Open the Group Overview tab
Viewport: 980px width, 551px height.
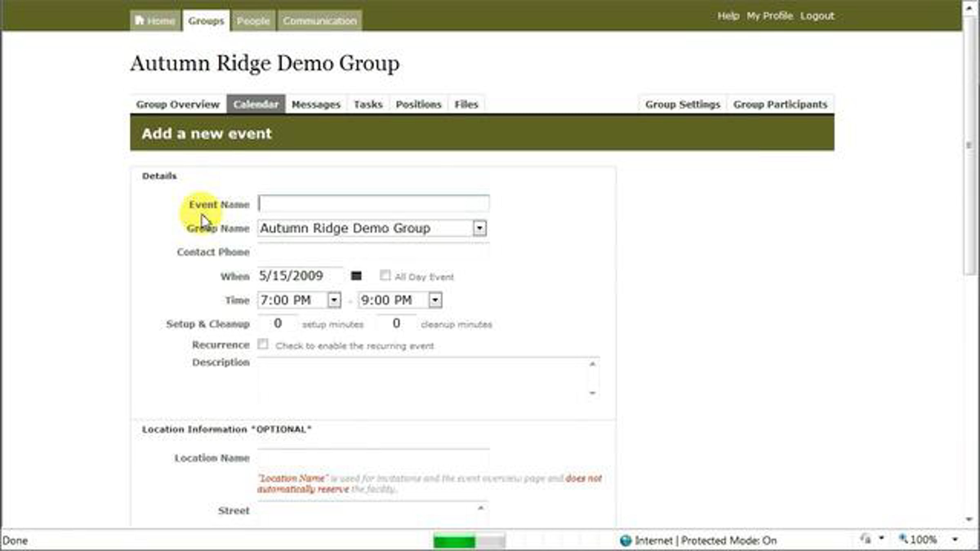tap(178, 104)
